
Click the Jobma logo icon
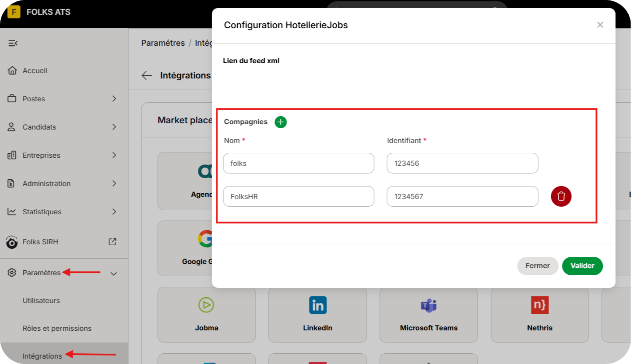[x=206, y=305]
